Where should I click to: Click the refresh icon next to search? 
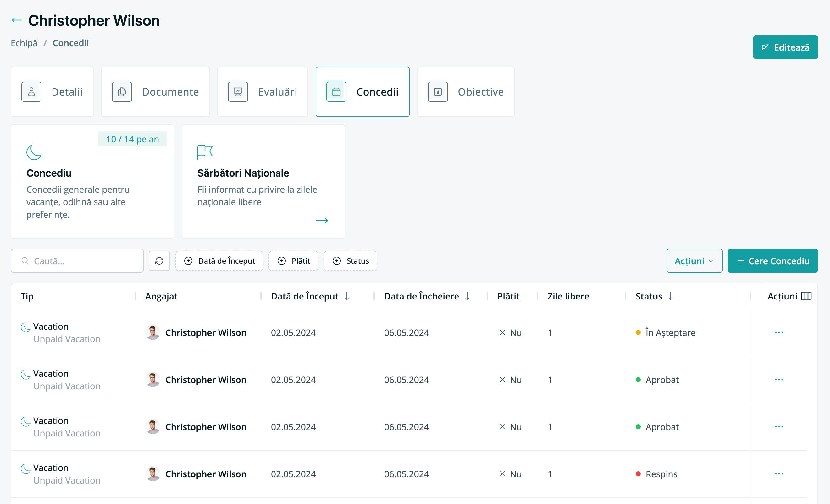pos(159,261)
